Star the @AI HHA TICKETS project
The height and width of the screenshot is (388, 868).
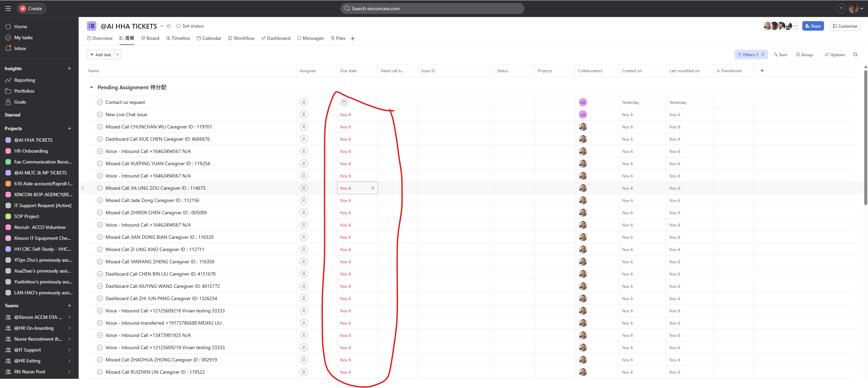tap(169, 26)
